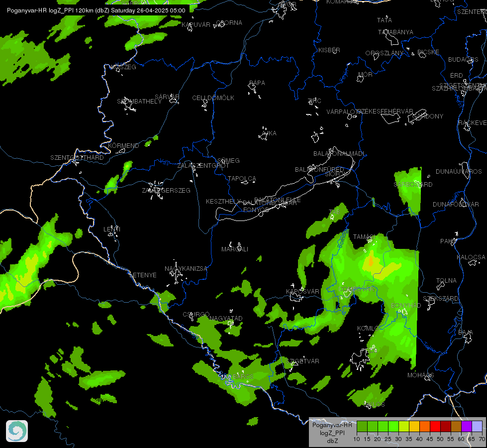
Task: Click the KAPOSVÁR city label
Action: click(x=302, y=291)
